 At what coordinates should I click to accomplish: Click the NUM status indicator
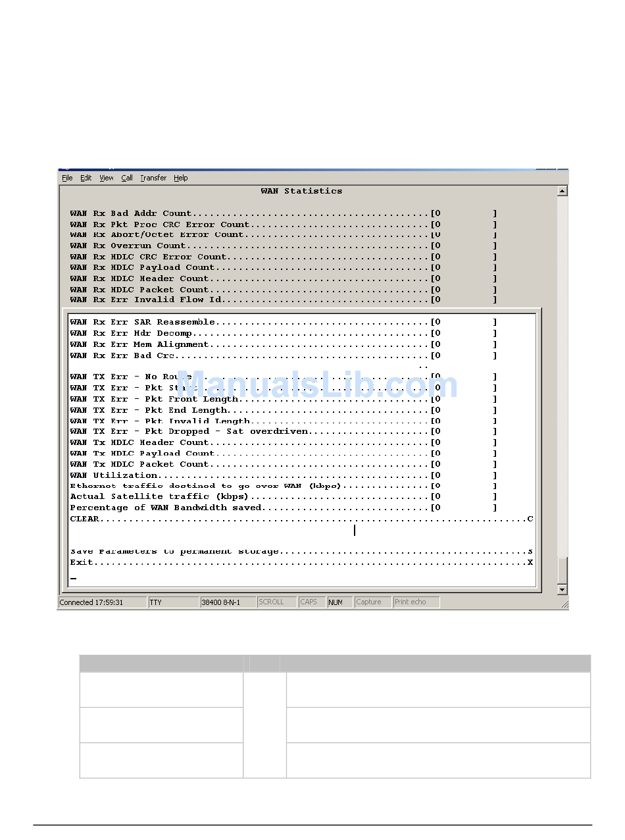click(339, 602)
